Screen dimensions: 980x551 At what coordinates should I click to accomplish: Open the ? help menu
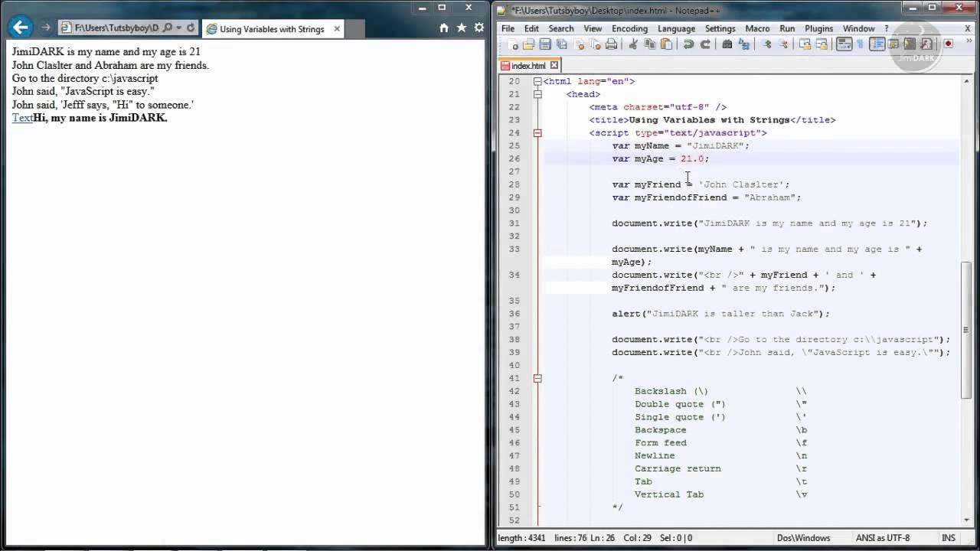coord(887,28)
